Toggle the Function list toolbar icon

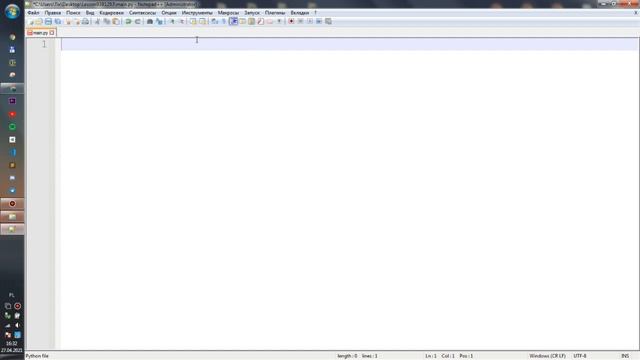[x=261, y=21]
